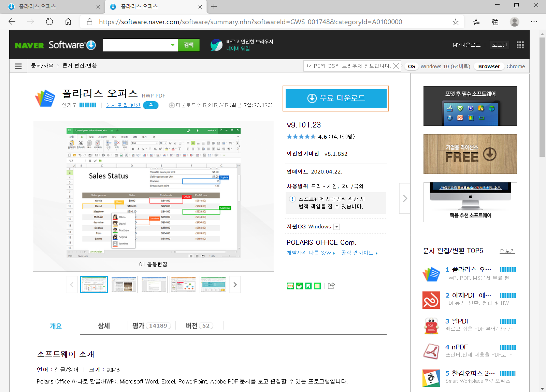
Task: Open the 포맷 후 필수 소프트웨어 banner
Action: 470,106
